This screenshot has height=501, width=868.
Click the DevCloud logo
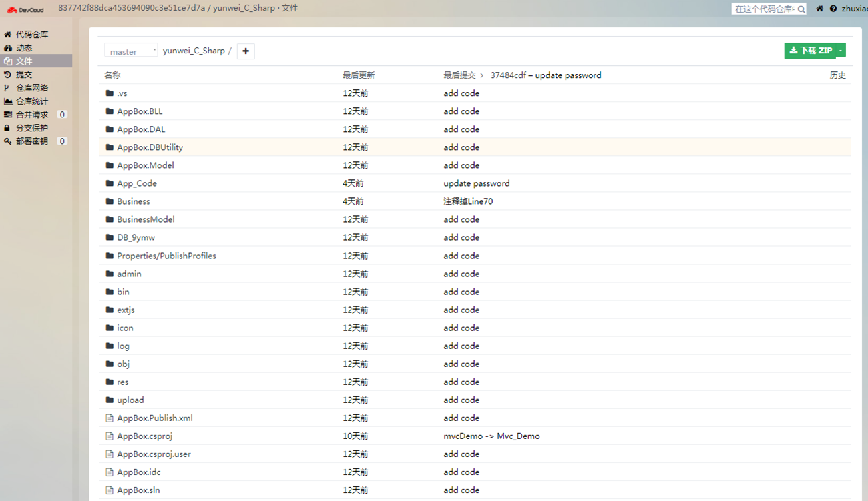coord(25,9)
